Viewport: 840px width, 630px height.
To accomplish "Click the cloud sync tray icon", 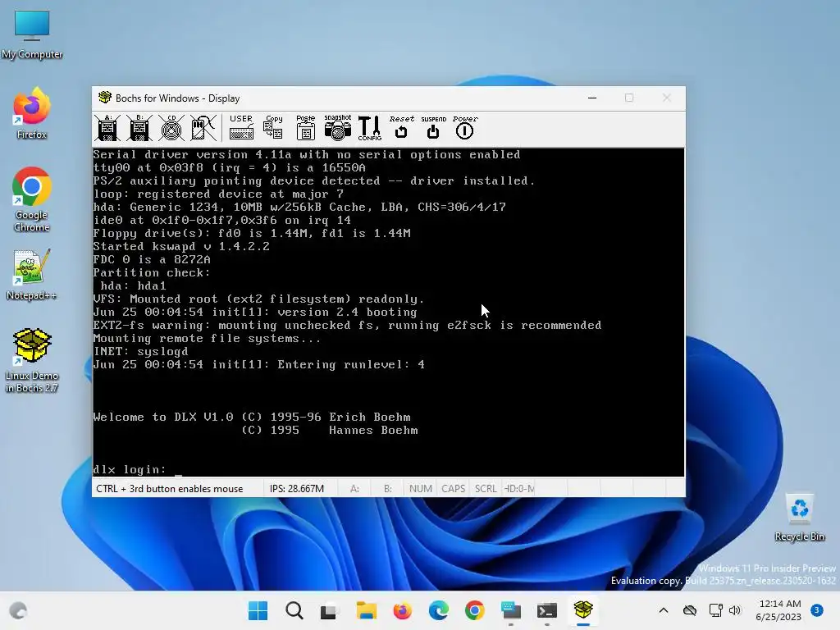I will point(690,610).
